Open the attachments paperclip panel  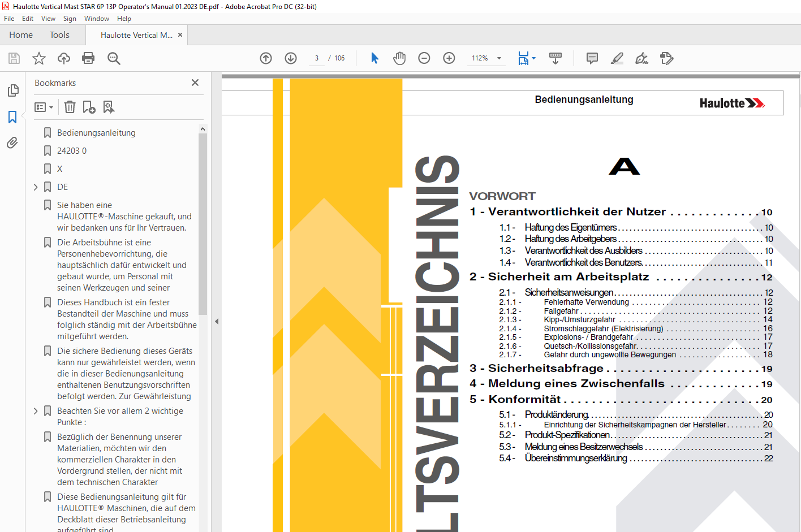point(12,142)
